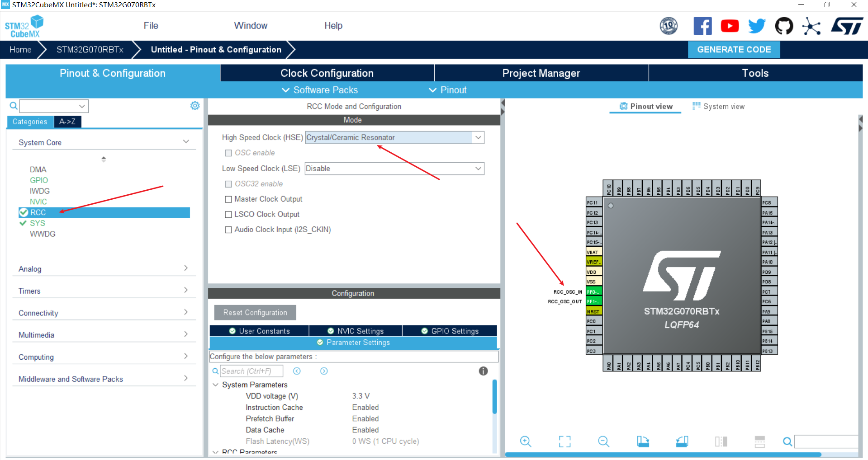Click the parameter list vertical scrollbar

point(494,398)
